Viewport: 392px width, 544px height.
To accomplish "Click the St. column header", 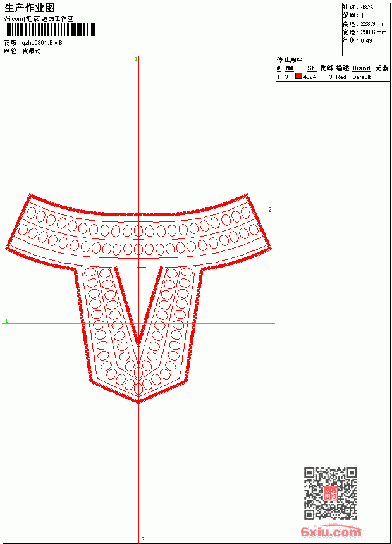I will click(312, 68).
